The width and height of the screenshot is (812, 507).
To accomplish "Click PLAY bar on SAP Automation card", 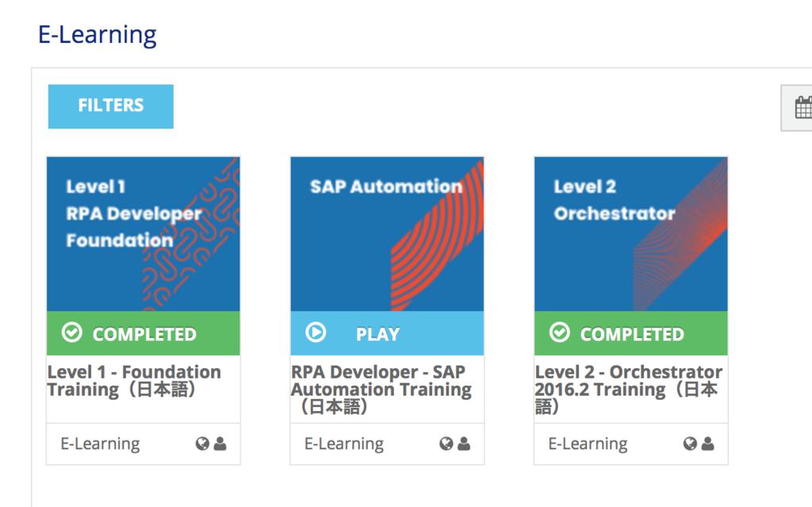I will click(387, 333).
